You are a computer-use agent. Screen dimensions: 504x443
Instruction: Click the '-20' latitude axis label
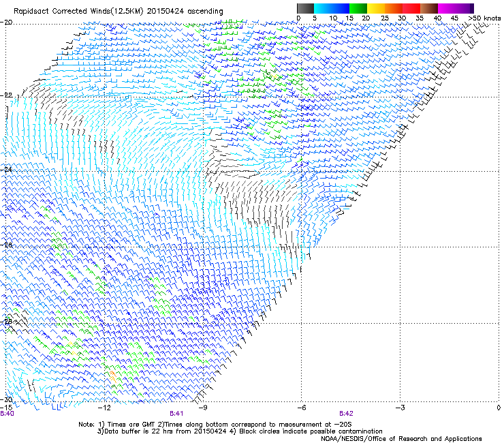click(x=6, y=22)
